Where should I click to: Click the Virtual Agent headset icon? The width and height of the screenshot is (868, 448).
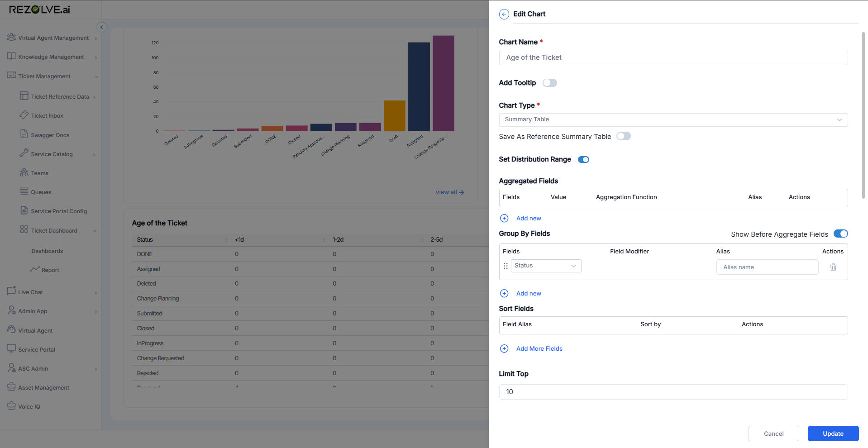pos(11,329)
